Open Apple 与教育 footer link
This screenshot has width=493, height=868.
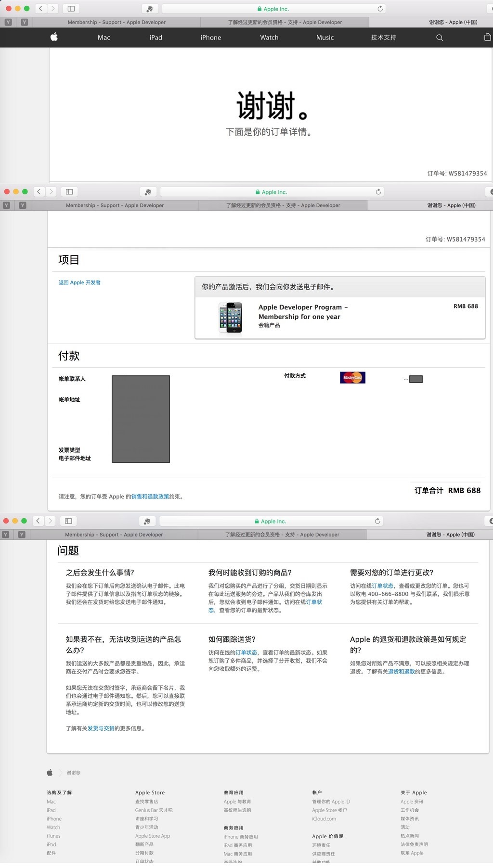coord(237,802)
